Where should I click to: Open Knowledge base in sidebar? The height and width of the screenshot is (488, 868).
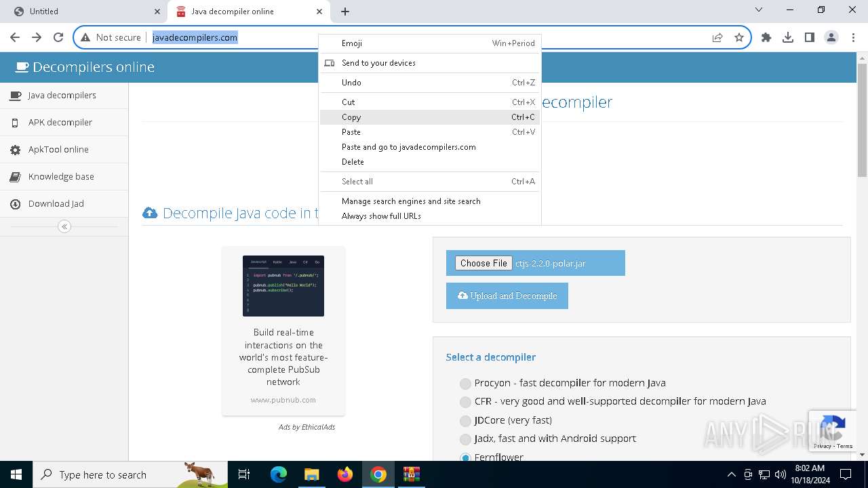[x=64, y=177]
